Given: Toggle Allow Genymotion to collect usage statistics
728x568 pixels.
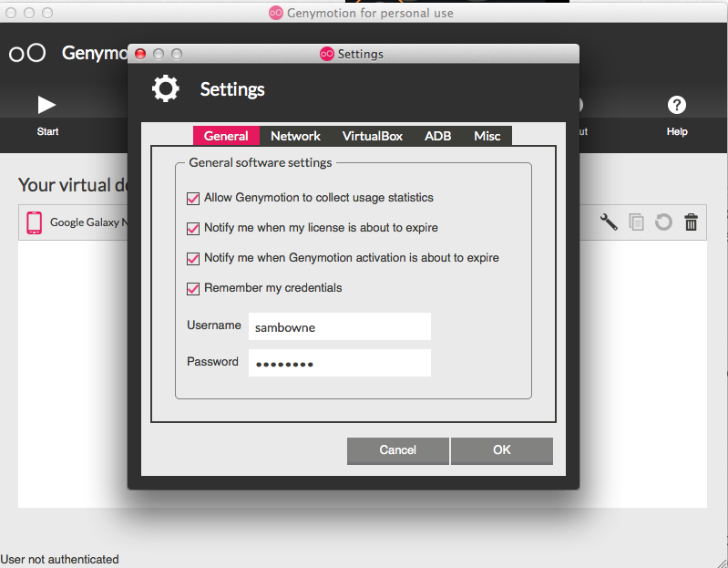Looking at the screenshot, I should pyautogui.click(x=192, y=199).
